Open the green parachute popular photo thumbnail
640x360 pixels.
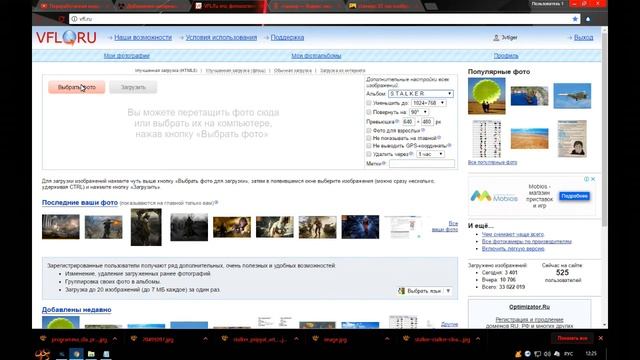(487, 96)
